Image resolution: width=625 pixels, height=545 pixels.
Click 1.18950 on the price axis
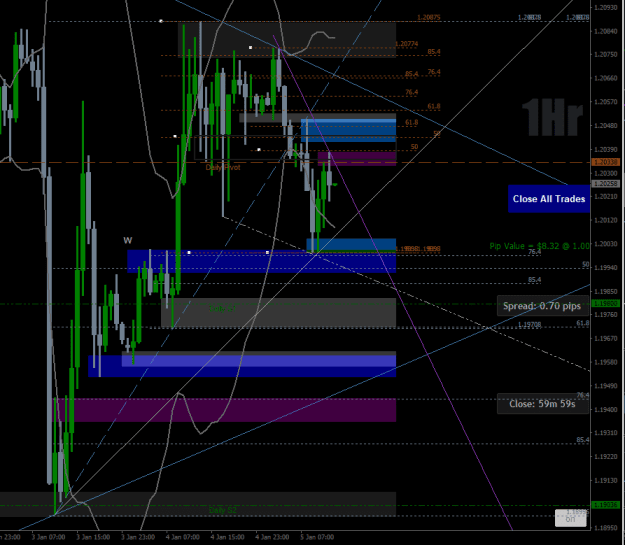[606, 528]
